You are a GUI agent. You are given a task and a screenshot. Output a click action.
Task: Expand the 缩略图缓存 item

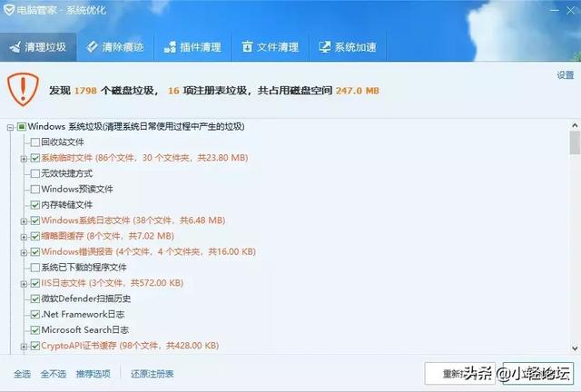(25, 237)
